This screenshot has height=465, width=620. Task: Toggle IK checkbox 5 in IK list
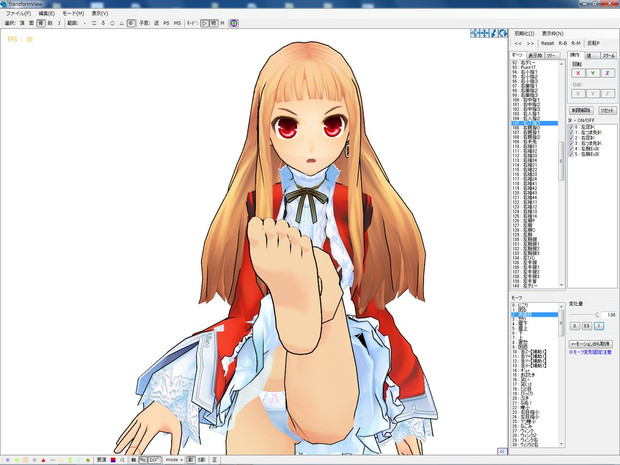[571, 154]
